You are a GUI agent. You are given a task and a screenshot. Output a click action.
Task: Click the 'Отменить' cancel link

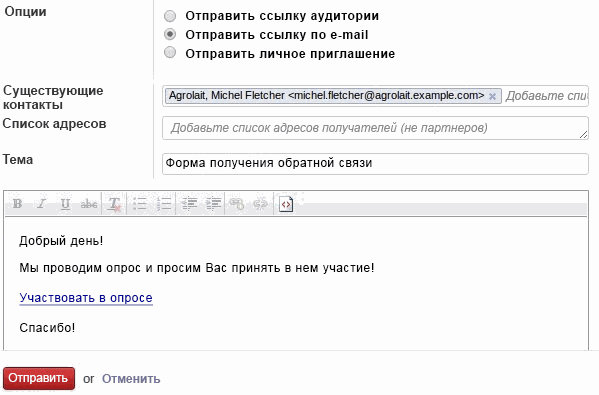click(x=131, y=379)
